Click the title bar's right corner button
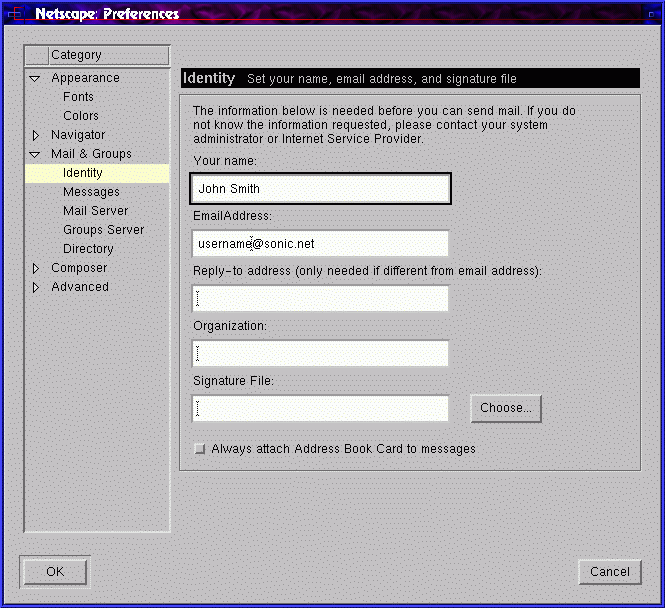Image resolution: width=665 pixels, height=608 pixels. tap(651, 14)
